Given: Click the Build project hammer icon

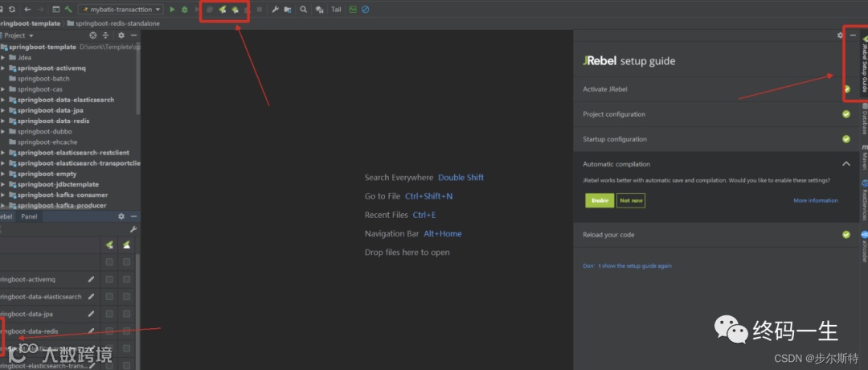Looking at the screenshot, I should 68,10.
